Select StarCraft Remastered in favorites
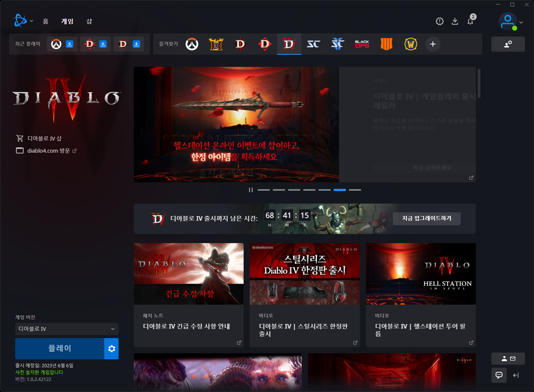Screen dimensions: 534x392 (x=314, y=44)
